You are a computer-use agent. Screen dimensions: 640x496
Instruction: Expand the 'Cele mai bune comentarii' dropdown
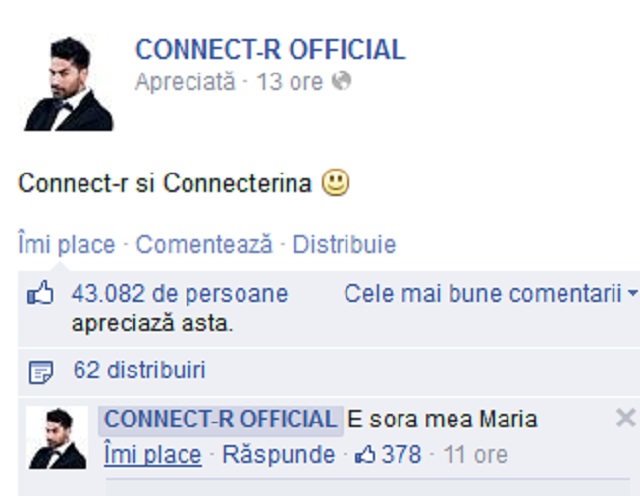[490, 294]
